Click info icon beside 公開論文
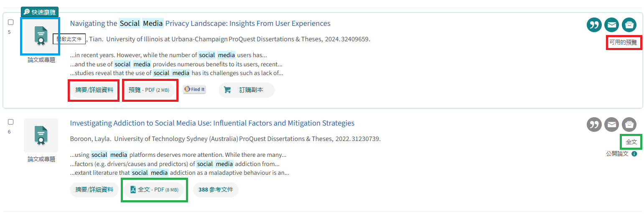 click(634, 154)
